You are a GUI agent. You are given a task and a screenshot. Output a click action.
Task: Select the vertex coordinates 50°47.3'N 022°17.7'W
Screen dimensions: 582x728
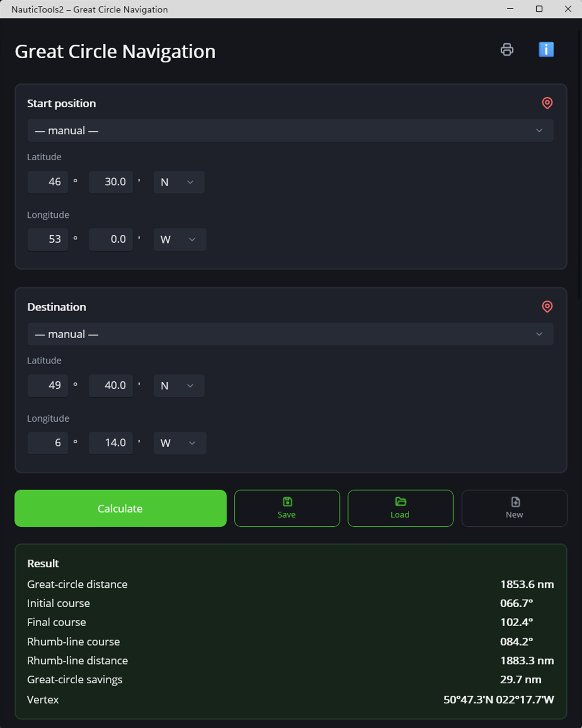pos(498,699)
